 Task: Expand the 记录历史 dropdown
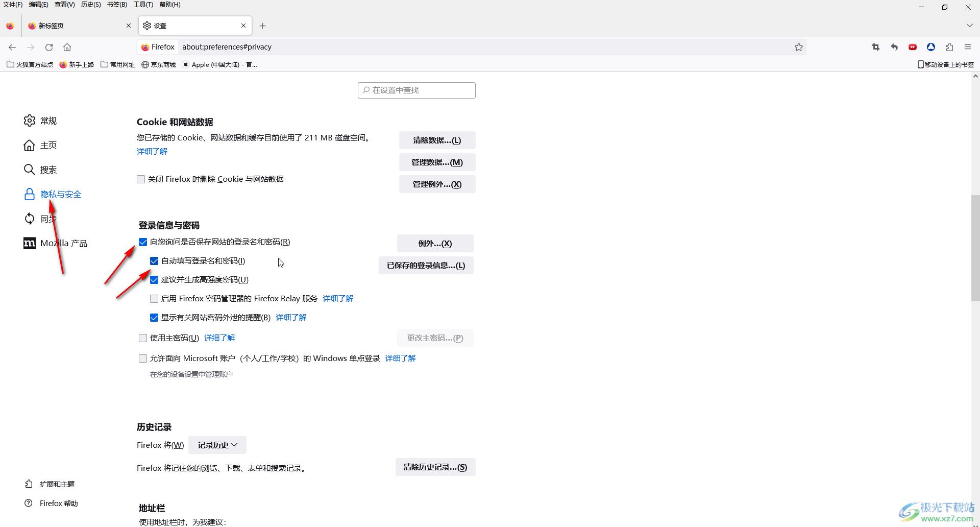tap(217, 445)
